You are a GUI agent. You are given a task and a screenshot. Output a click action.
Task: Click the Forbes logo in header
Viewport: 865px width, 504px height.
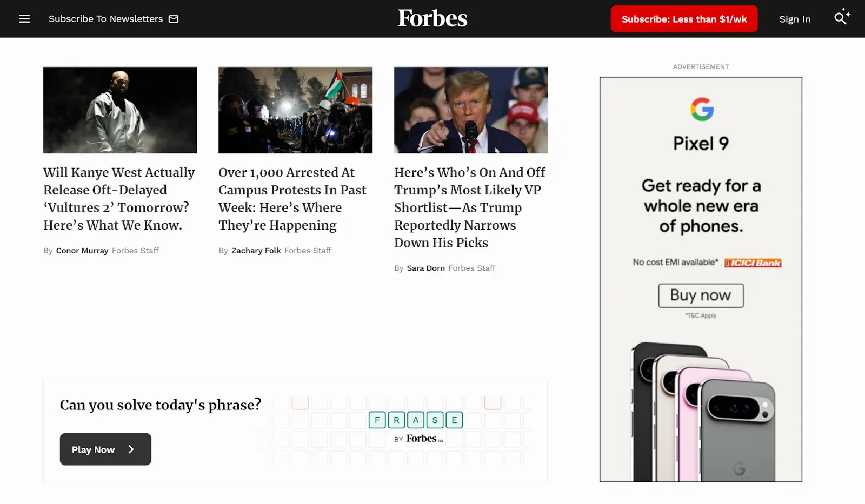click(x=432, y=18)
